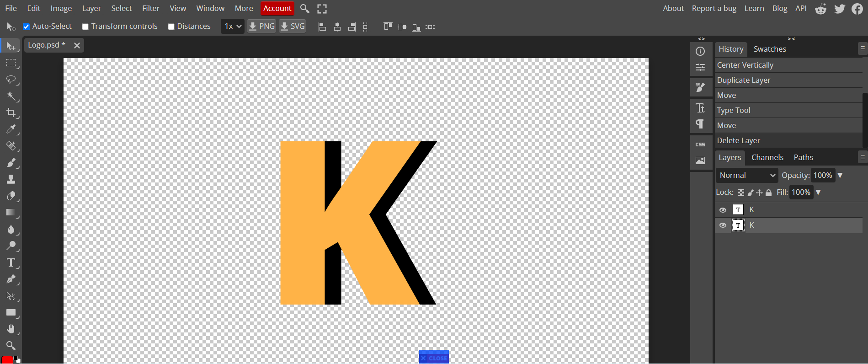Align top edges icon in options bar
The height and width of the screenshot is (364, 868).
pos(388,27)
